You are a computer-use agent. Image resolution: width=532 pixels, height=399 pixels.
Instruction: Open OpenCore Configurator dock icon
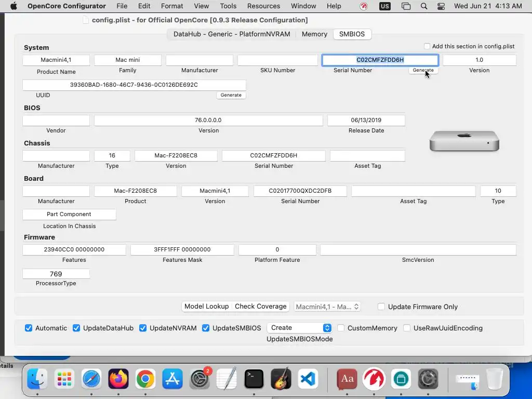tap(374, 379)
